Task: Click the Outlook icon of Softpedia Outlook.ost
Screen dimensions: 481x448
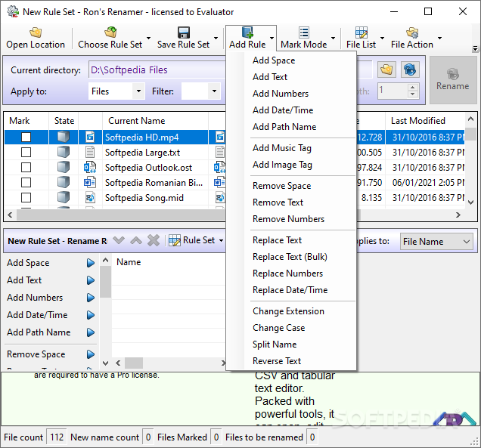Action: pyautogui.click(x=90, y=167)
